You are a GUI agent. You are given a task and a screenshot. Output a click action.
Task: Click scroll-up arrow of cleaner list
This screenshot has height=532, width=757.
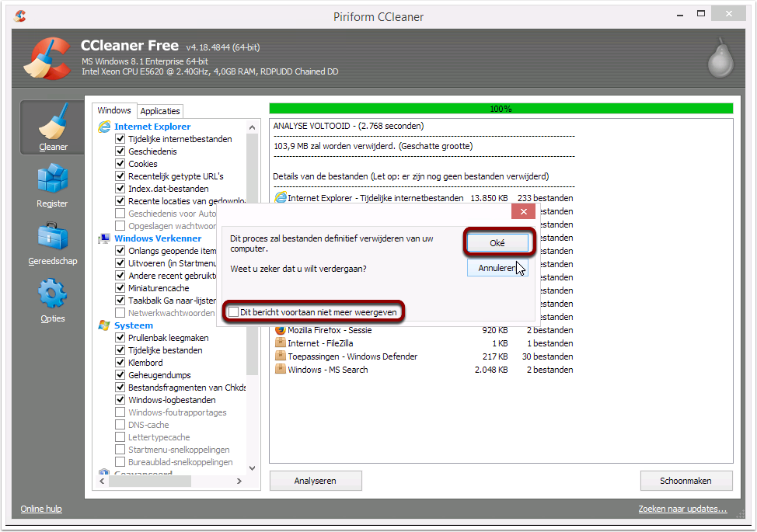(252, 127)
